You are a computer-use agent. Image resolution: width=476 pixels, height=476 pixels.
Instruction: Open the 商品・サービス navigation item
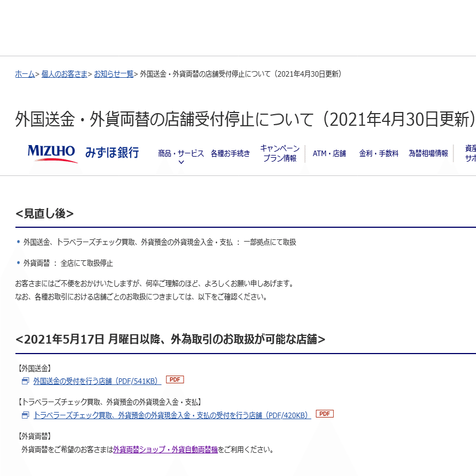pos(181,153)
